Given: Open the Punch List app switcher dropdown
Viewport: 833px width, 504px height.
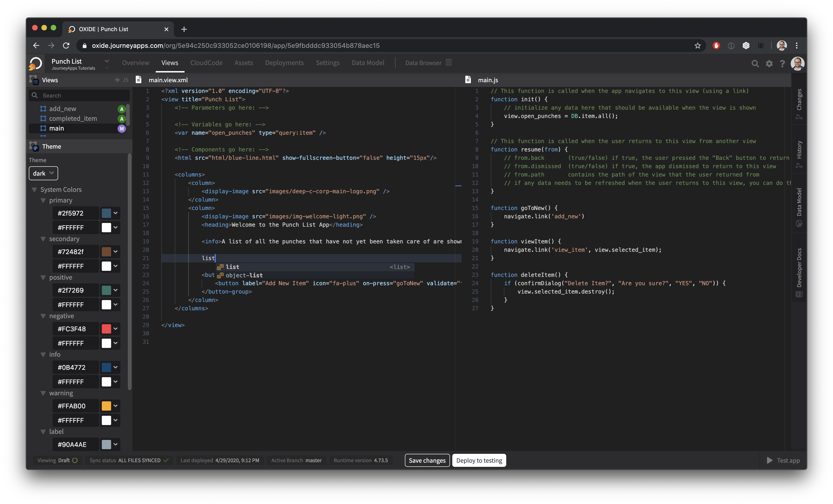Looking at the screenshot, I should 106,61.
